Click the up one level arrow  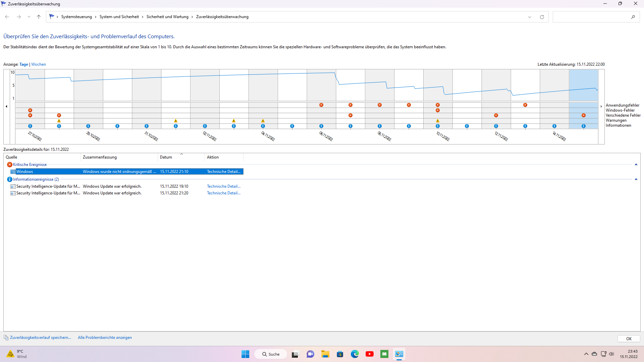click(39, 17)
